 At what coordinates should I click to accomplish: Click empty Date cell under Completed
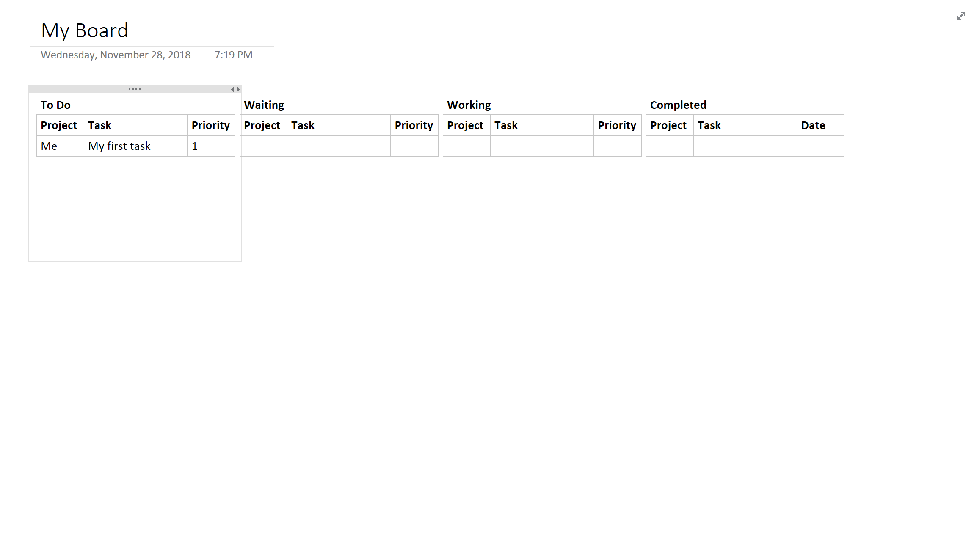820,146
